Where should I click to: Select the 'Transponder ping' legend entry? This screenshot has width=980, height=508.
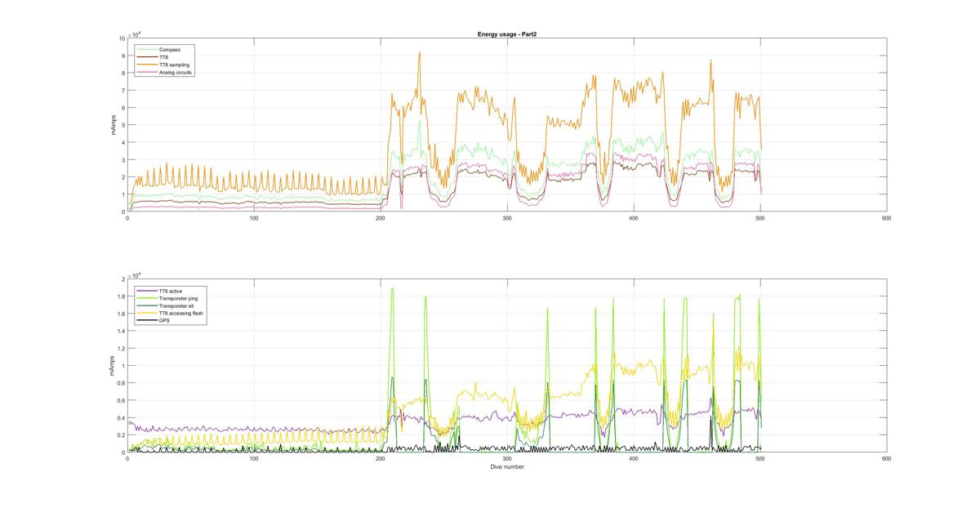click(x=167, y=298)
